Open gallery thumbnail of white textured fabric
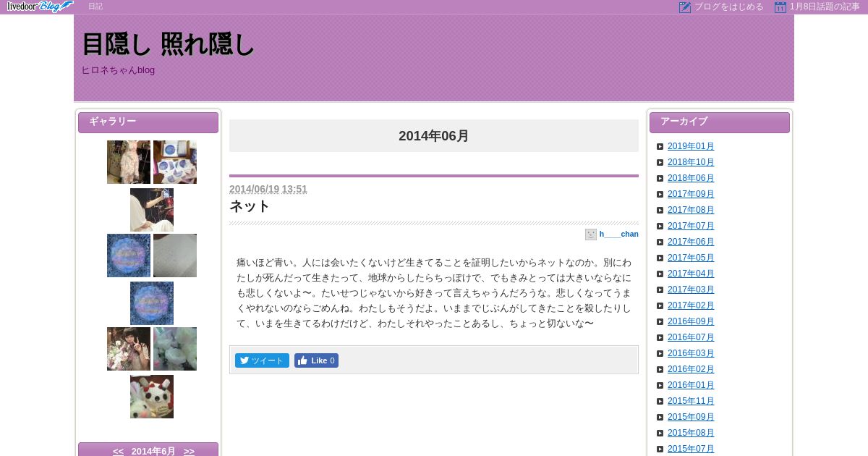 pos(175,256)
